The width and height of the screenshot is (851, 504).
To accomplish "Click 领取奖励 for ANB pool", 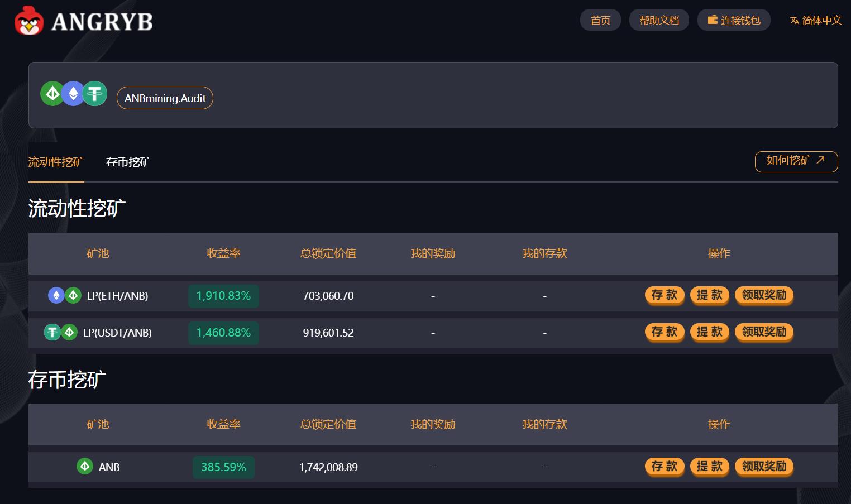I will [764, 466].
